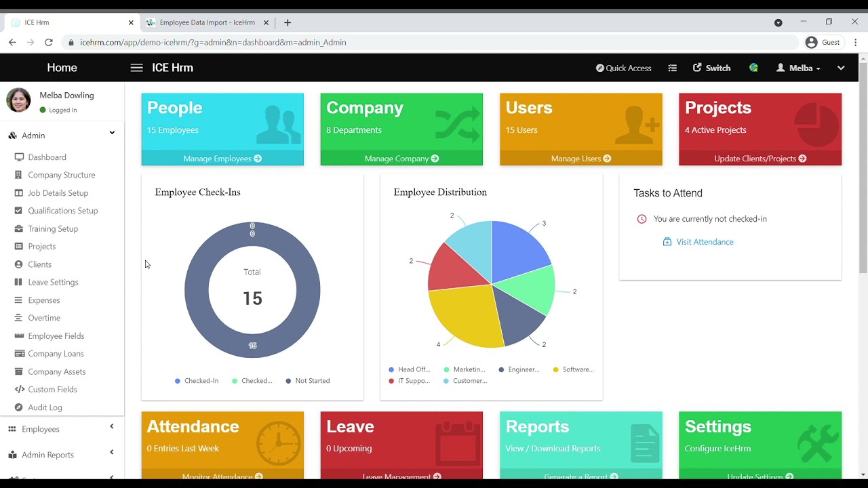Expand the chevron at the header's far right

click(x=841, y=68)
